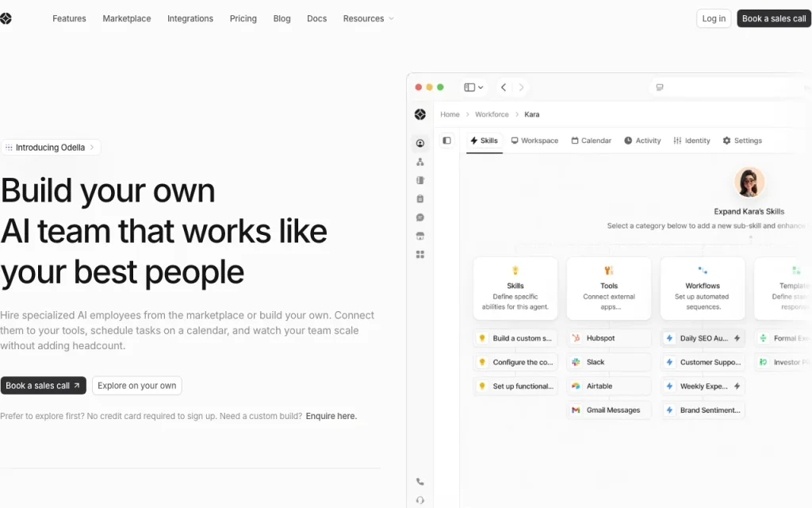Click the site logo in the top navigation
Screen dimensions: 812x508
click(x=6, y=19)
